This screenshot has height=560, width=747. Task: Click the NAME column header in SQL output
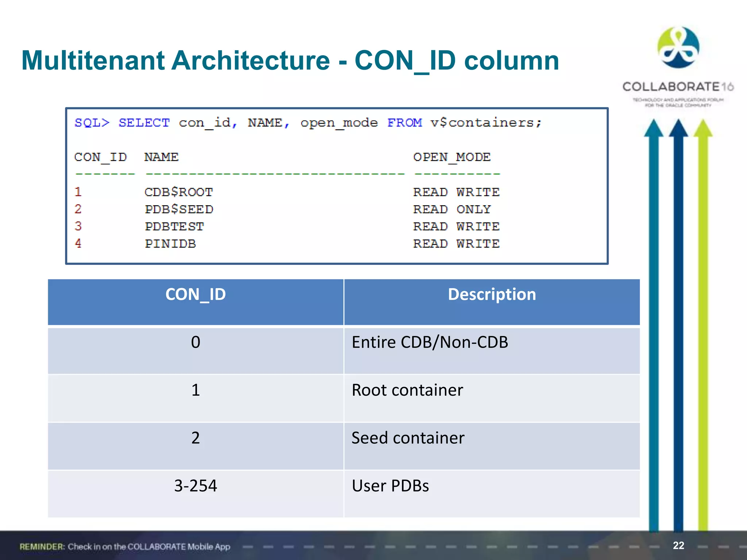coord(161,157)
